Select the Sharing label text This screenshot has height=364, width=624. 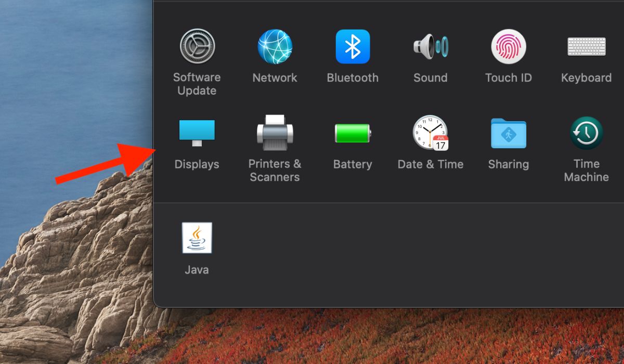508,164
